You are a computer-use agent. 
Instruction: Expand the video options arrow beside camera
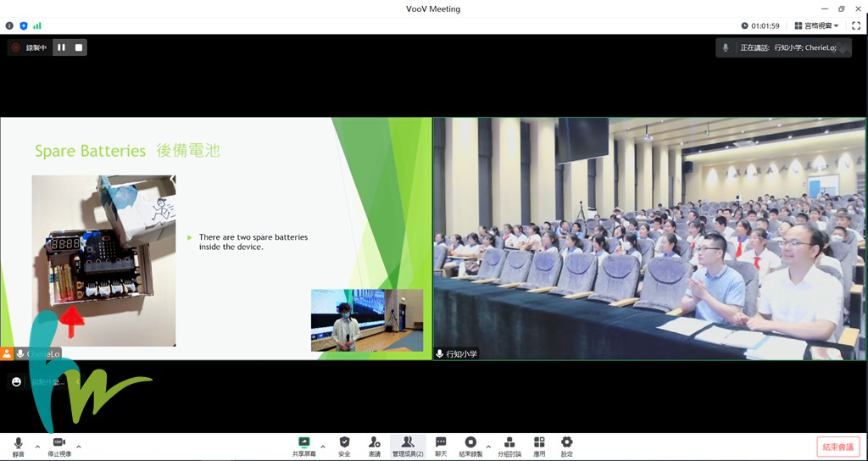tap(79, 447)
